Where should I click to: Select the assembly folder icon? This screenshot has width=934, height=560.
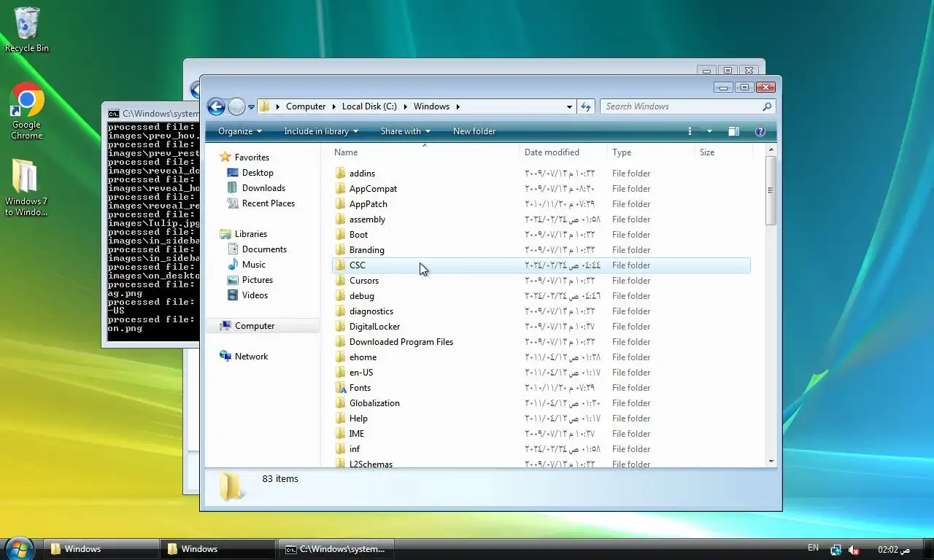(x=340, y=219)
